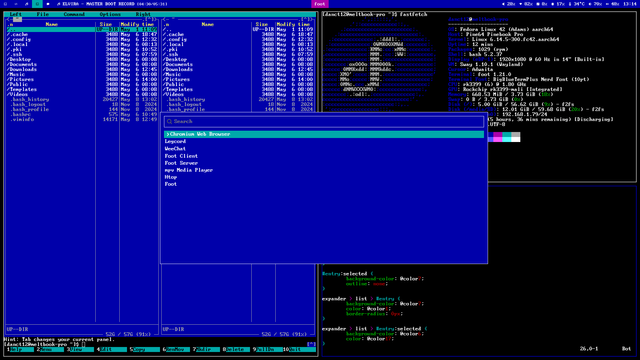Focus the launcher Search field
This screenshot has height=360, width=640.
[324, 121]
